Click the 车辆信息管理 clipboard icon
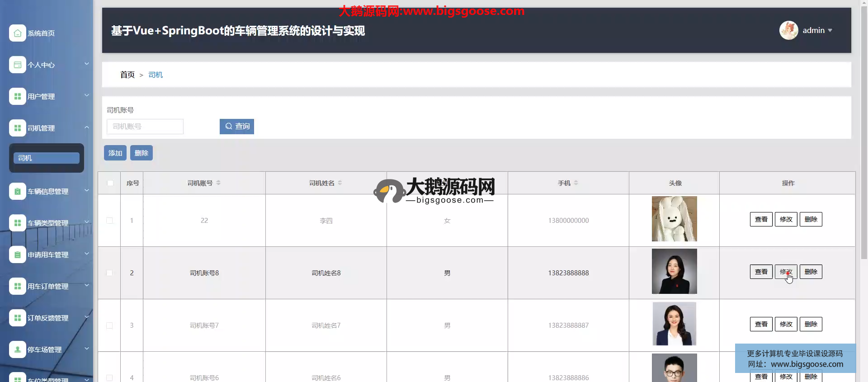 click(x=17, y=191)
